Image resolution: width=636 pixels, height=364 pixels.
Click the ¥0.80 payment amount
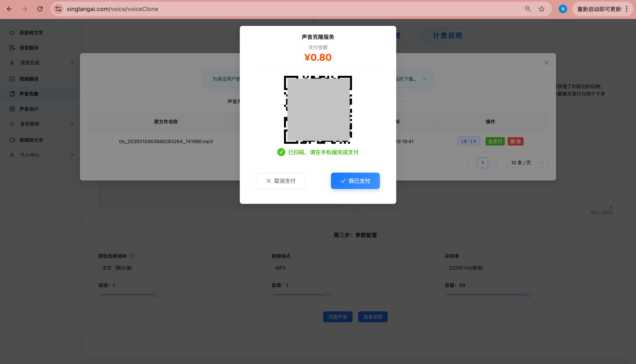[x=318, y=58]
